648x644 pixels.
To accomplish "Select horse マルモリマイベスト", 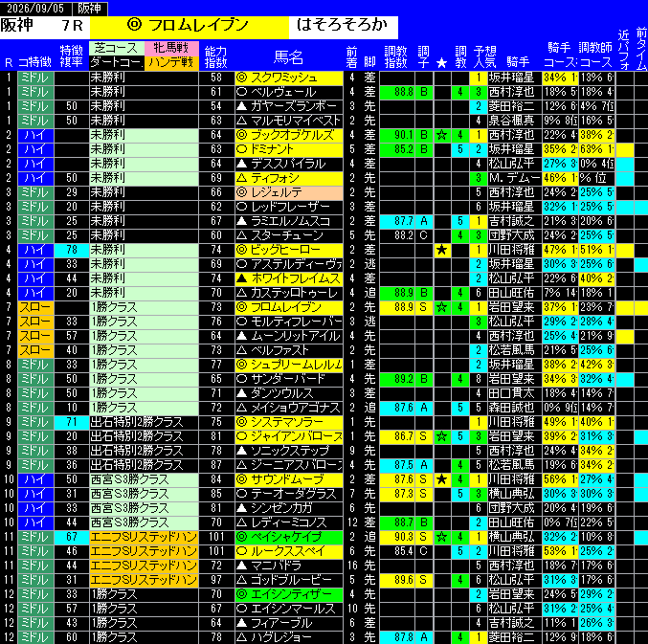I will (289, 121).
